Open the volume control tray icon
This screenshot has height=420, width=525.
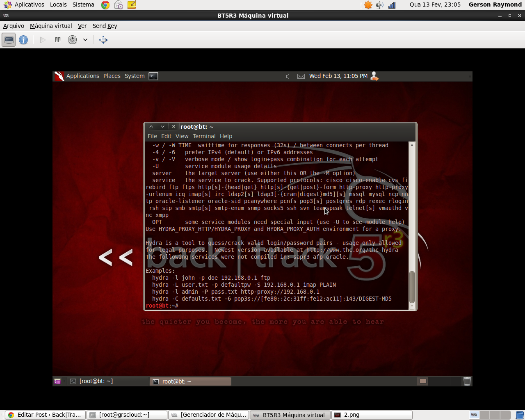tap(380, 5)
